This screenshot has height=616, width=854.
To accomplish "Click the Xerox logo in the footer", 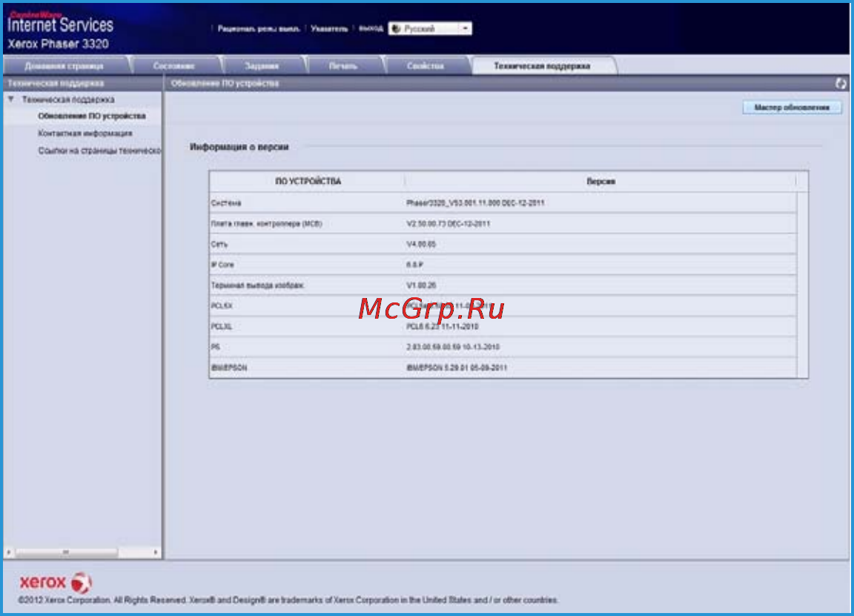I will [56, 582].
